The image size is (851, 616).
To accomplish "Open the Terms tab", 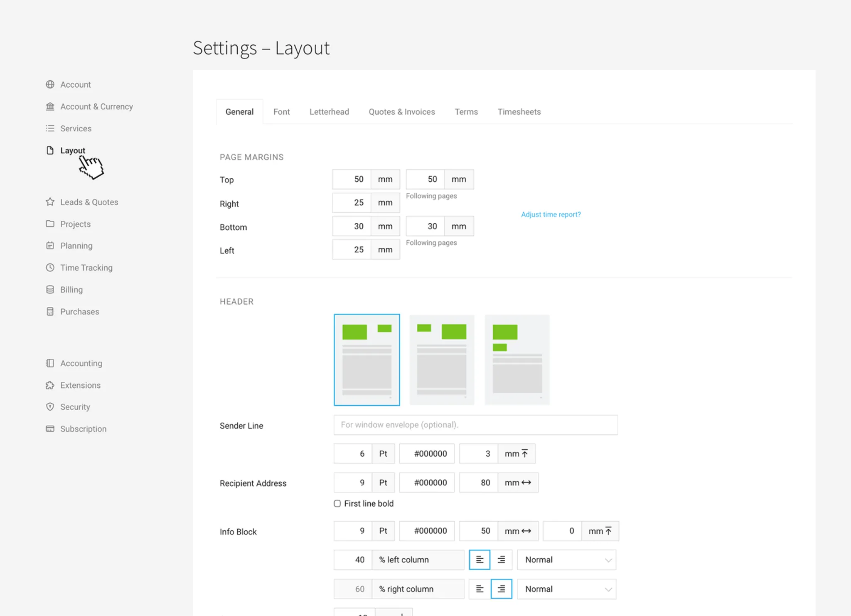I will coord(466,112).
